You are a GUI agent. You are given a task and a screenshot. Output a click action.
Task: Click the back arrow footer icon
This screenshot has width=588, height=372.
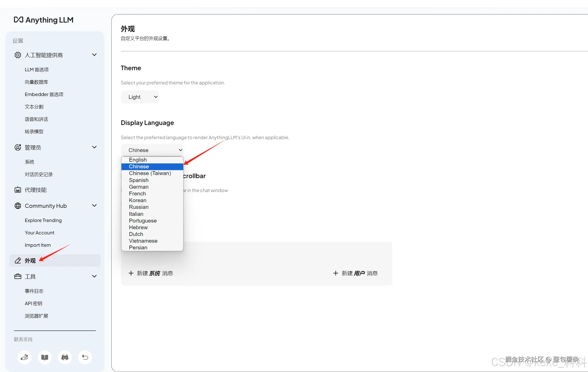(x=85, y=357)
